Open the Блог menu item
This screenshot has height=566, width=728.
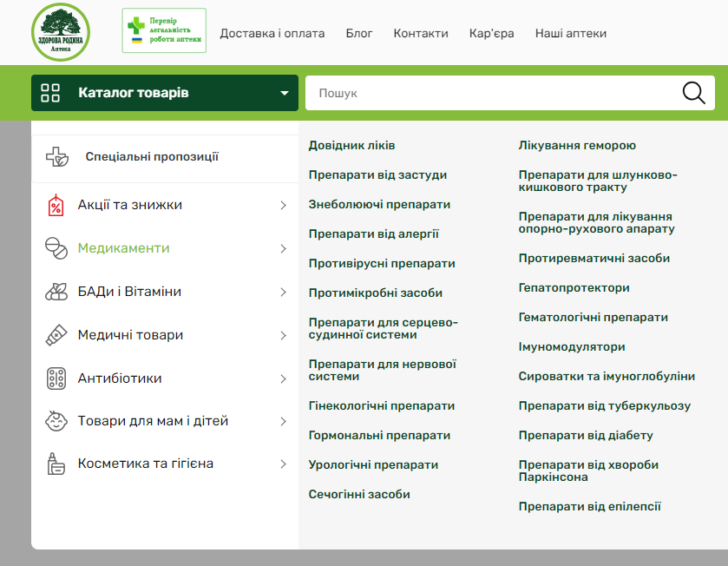[x=359, y=33]
